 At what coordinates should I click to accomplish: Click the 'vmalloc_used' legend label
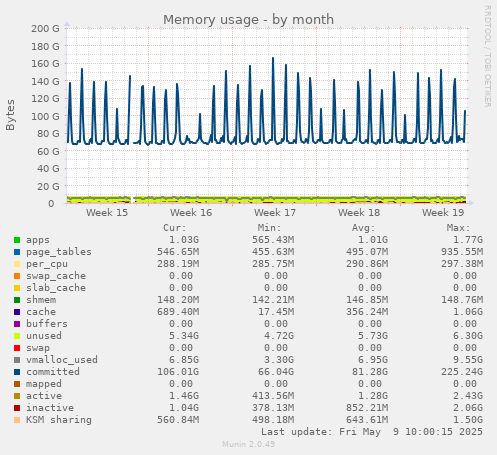point(62,360)
